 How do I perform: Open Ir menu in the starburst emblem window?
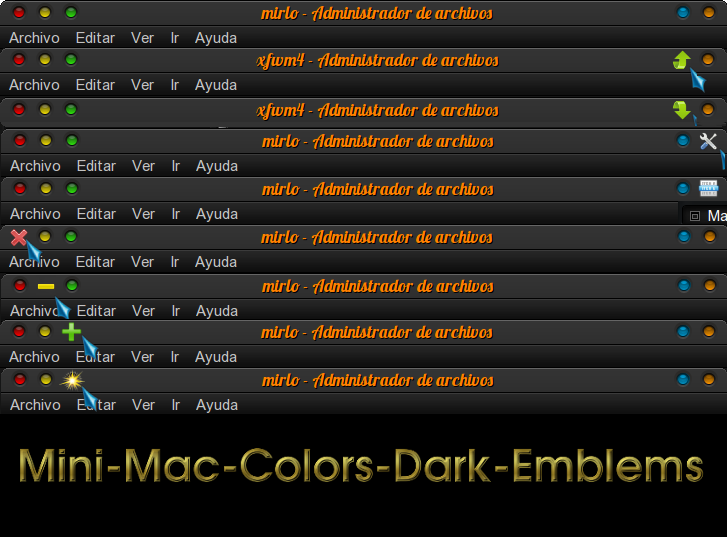point(176,405)
